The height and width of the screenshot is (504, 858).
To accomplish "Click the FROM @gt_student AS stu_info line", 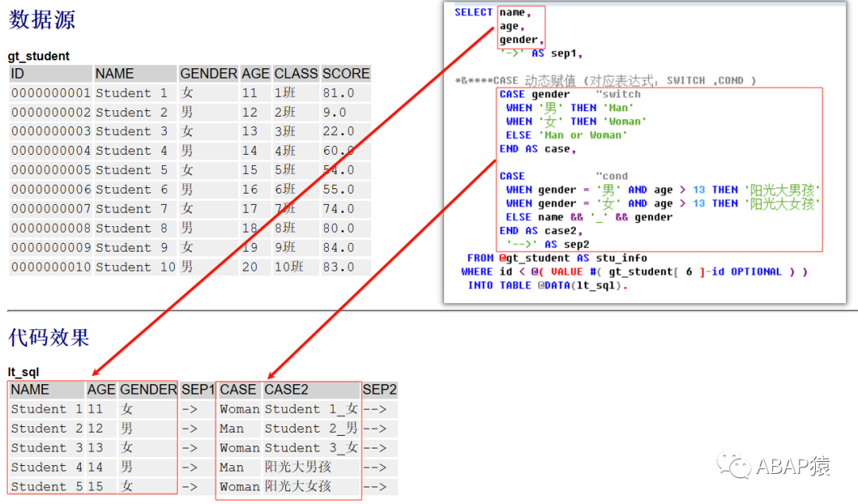I will click(x=557, y=258).
